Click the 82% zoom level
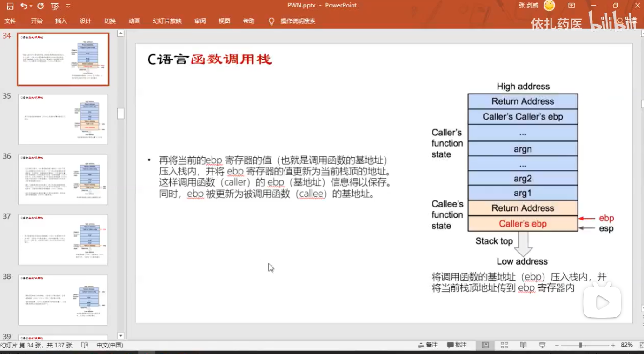 [626, 345]
